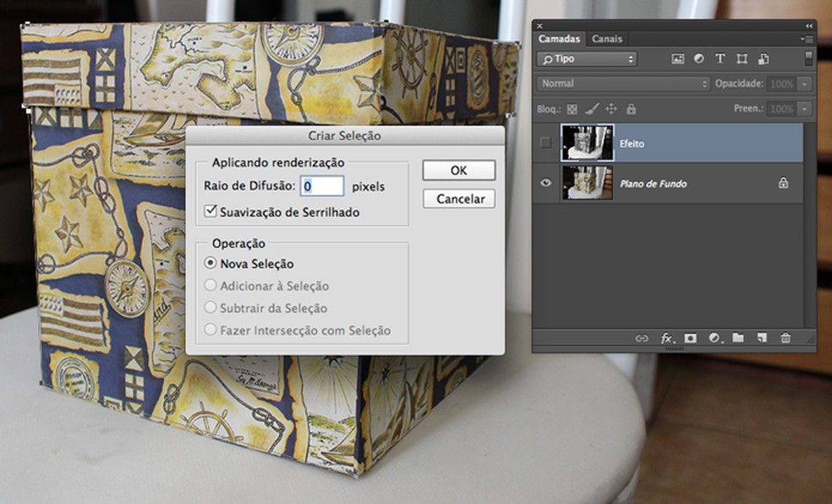
Task: Filter layers by smart object icon
Action: (763, 59)
